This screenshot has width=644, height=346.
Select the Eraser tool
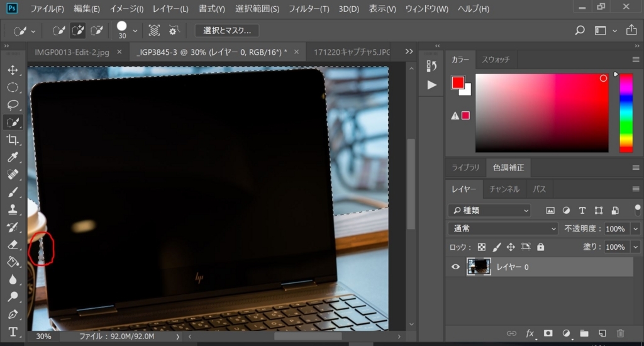pos(13,245)
